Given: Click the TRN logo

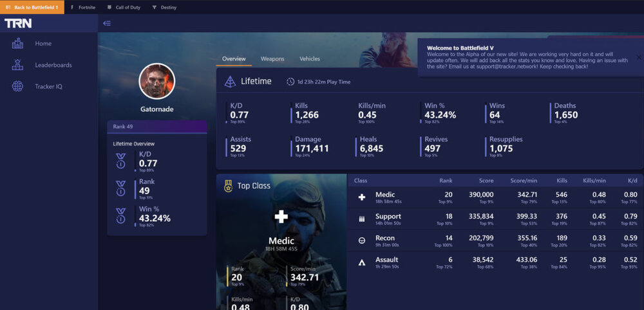Looking at the screenshot, I should pyautogui.click(x=18, y=23).
